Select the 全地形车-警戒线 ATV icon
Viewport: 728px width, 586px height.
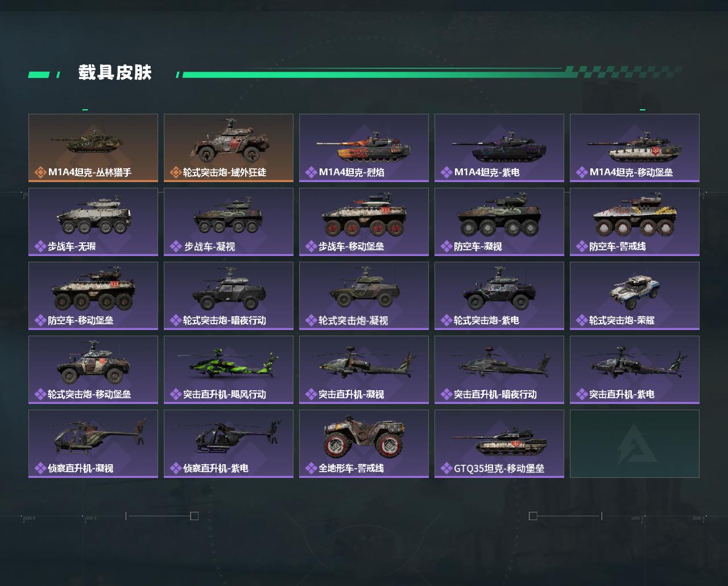pyautogui.click(x=364, y=437)
